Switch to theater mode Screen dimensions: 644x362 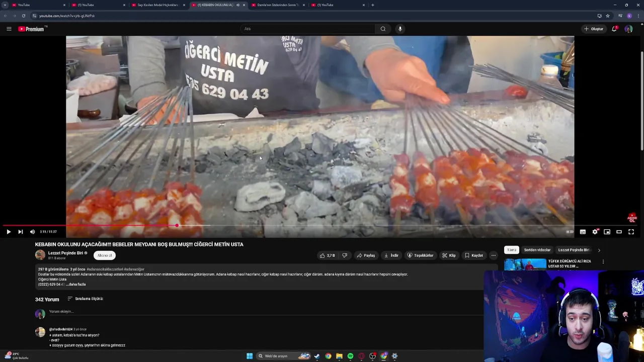tap(619, 232)
